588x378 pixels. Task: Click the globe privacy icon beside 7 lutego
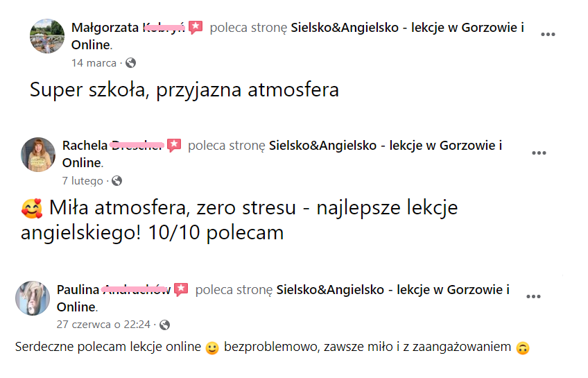tap(117, 181)
